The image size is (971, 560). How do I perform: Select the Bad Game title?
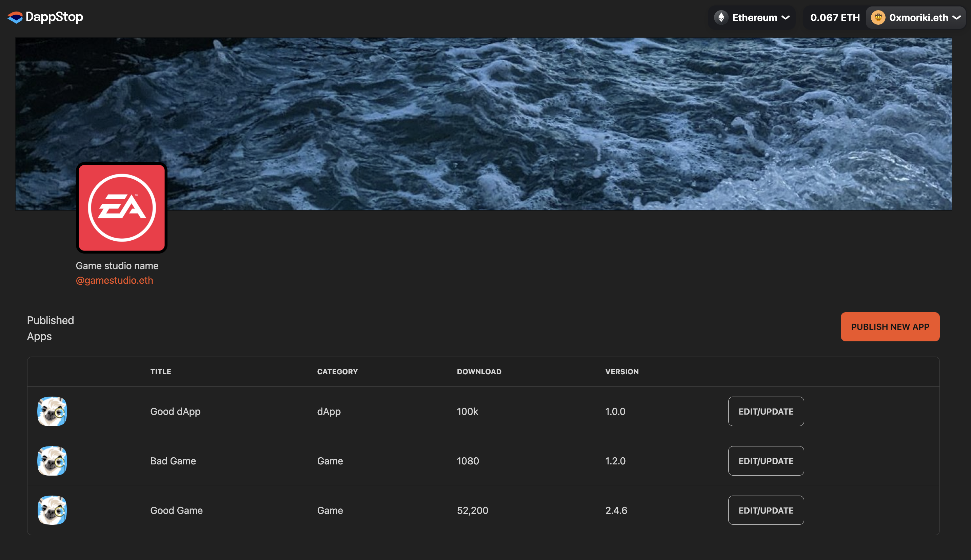(x=173, y=461)
